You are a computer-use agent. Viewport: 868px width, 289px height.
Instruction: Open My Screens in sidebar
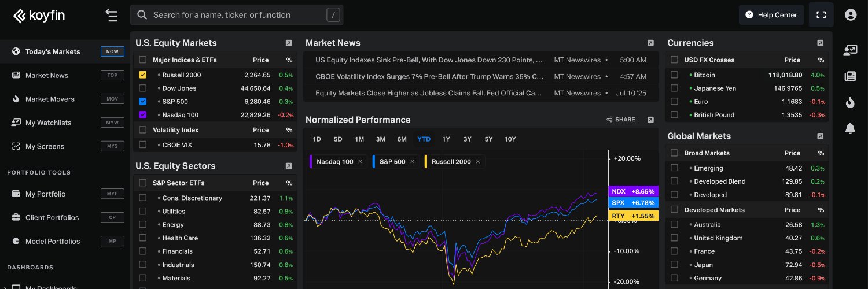pyautogui.click(x=65, y=146)
